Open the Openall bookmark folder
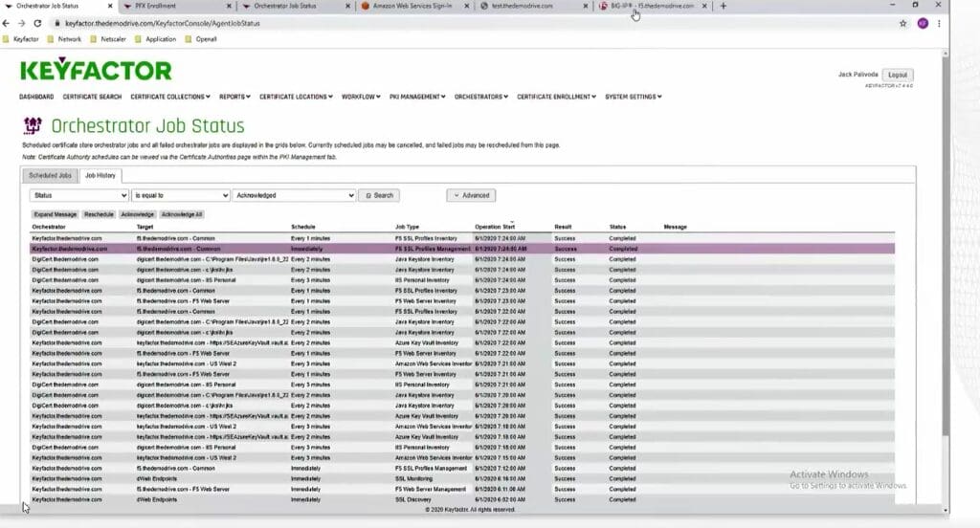980x528 pixels. pyautogui.click(x=201, y=39)
